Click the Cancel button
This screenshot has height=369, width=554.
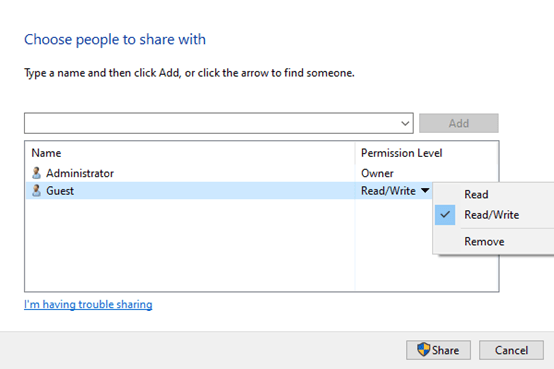[x=511, y=350]
